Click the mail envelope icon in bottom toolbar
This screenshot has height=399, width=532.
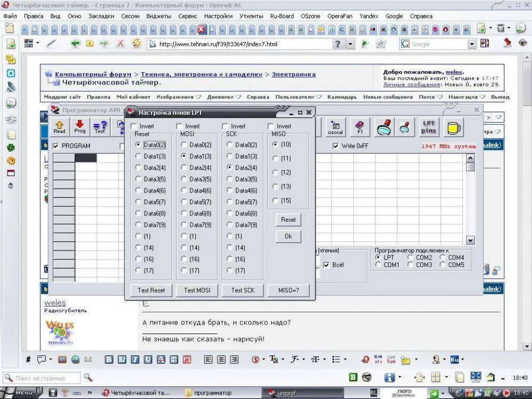click(88, 359)
